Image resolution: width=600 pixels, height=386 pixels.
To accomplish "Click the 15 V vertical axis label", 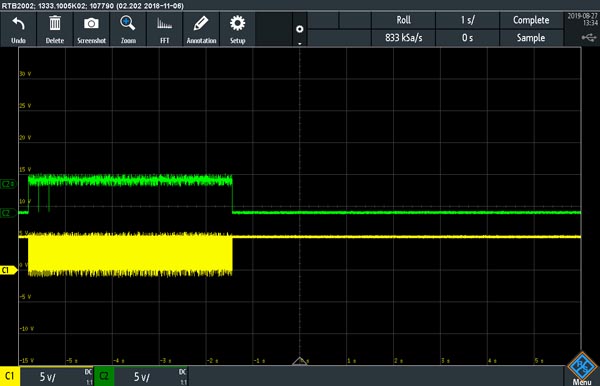I will point(25,169).
